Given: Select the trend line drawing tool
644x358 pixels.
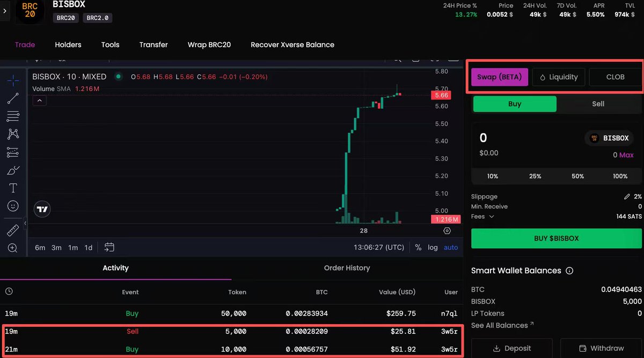Looking at the screenshot, I should pos(13,98).
